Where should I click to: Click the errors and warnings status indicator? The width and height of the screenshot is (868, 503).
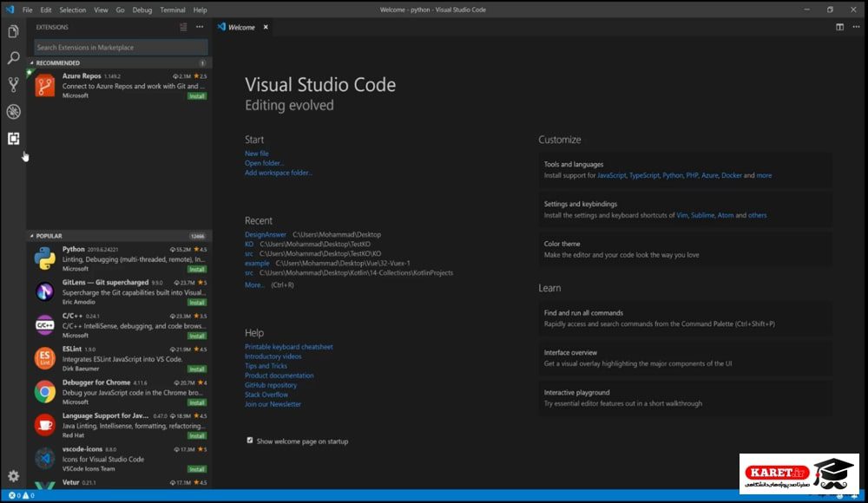[x=22, y=495]
